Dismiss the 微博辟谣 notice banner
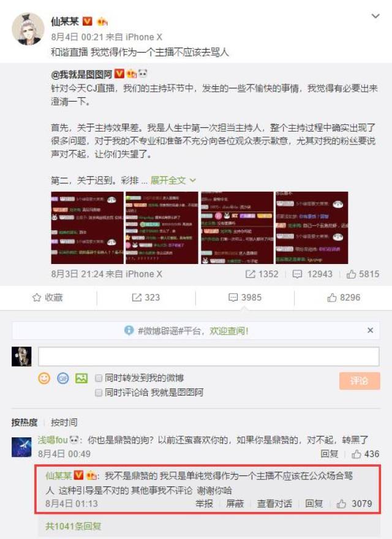This screenshot has height=539, width=392. click(370, 330)
